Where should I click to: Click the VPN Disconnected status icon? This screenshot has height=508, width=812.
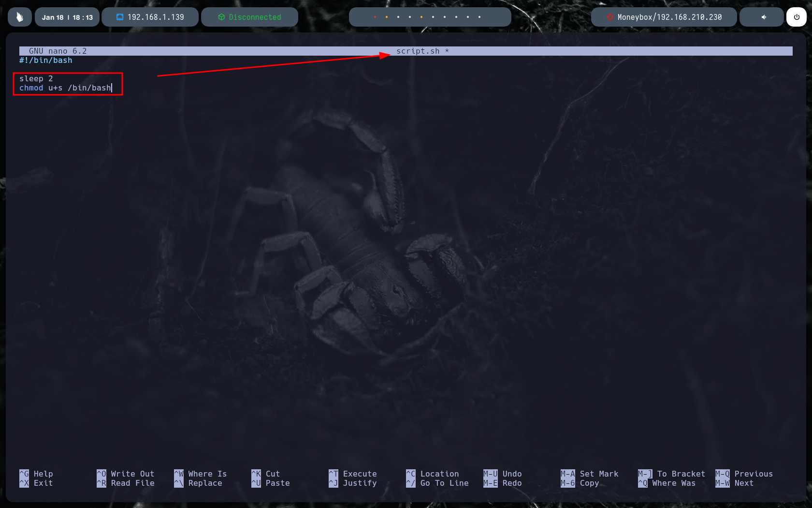[221, 17]
